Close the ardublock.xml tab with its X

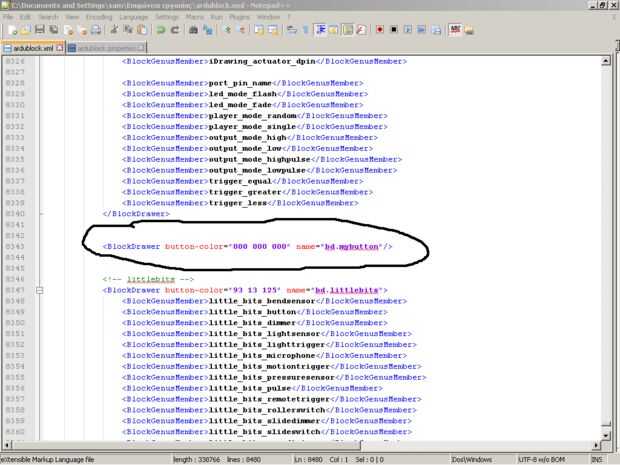59,48
